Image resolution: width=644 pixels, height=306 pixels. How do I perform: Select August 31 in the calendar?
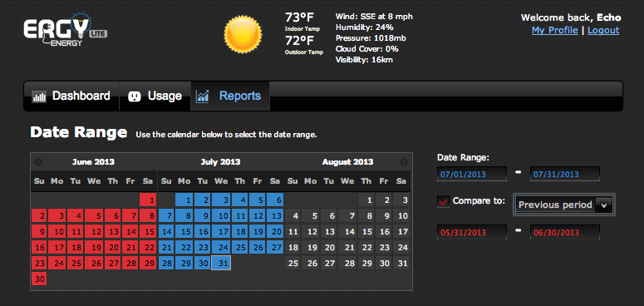[x=401, y=263]
